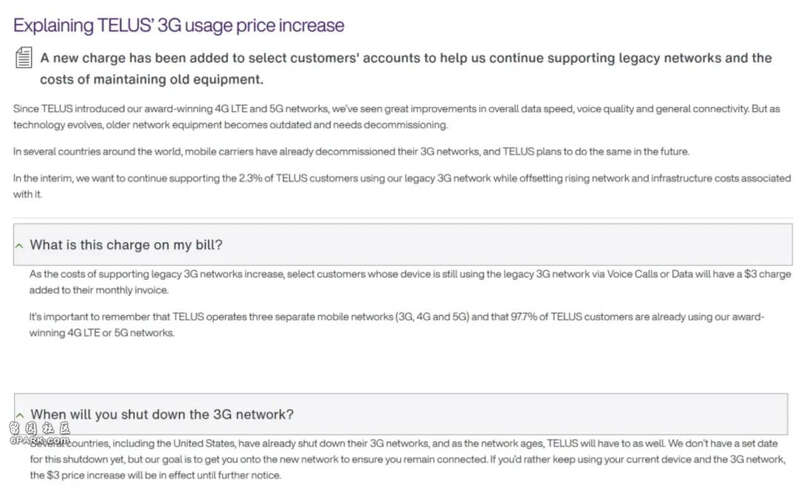
Task: Click the paragraph beginning 'In the interim'
Action: coord(402,186)
